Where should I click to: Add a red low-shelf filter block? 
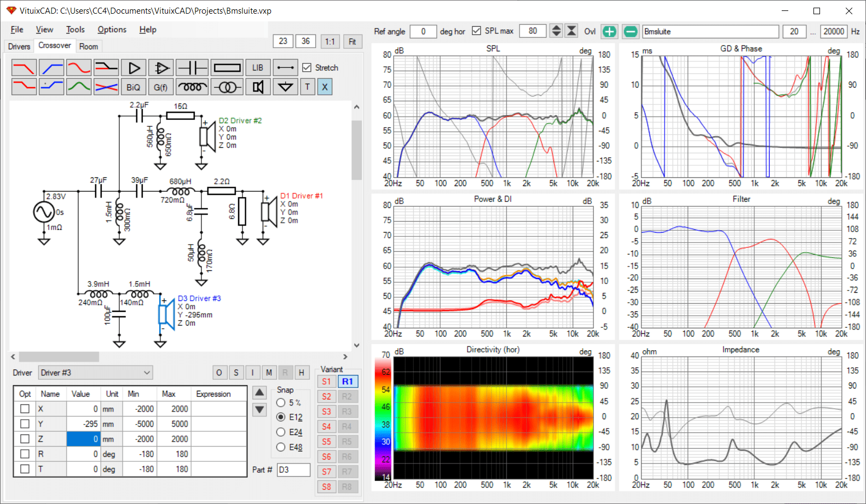pos(24,86)
